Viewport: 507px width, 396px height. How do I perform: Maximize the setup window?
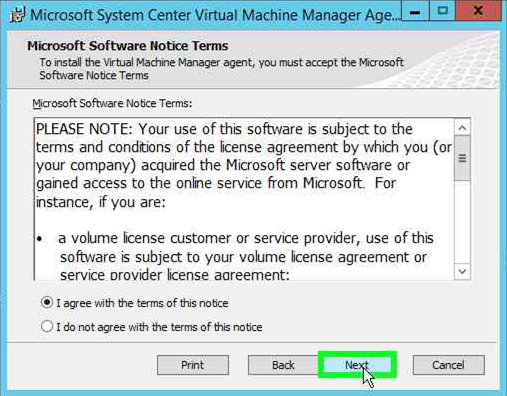tap(442, 11)
